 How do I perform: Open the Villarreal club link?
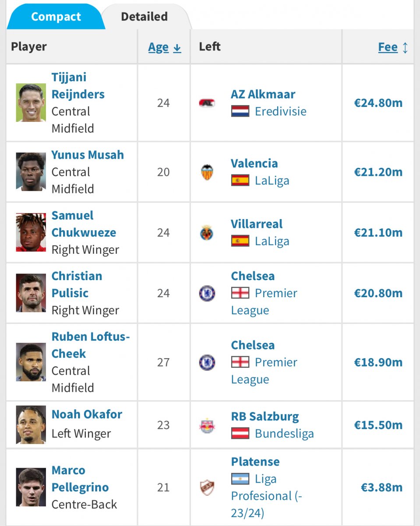[x=257, y=224]
